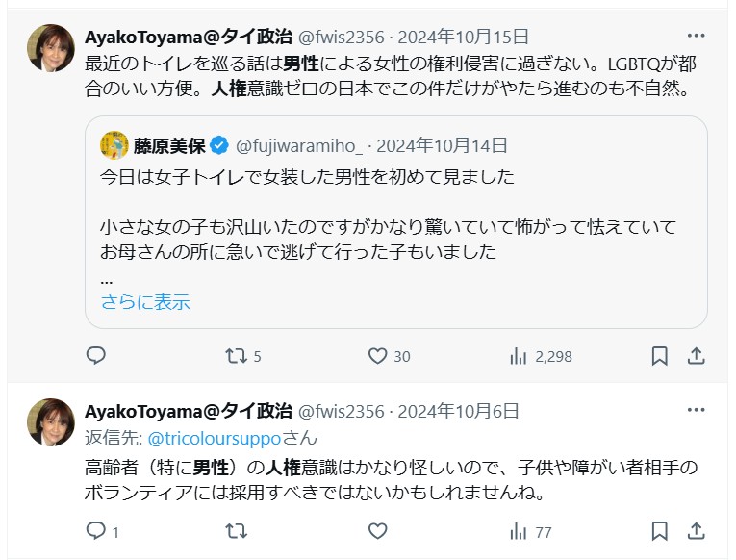The width and height of the screenshot is (736, 560).
Task: Open more options on second tweet
Action: point(696,411)
